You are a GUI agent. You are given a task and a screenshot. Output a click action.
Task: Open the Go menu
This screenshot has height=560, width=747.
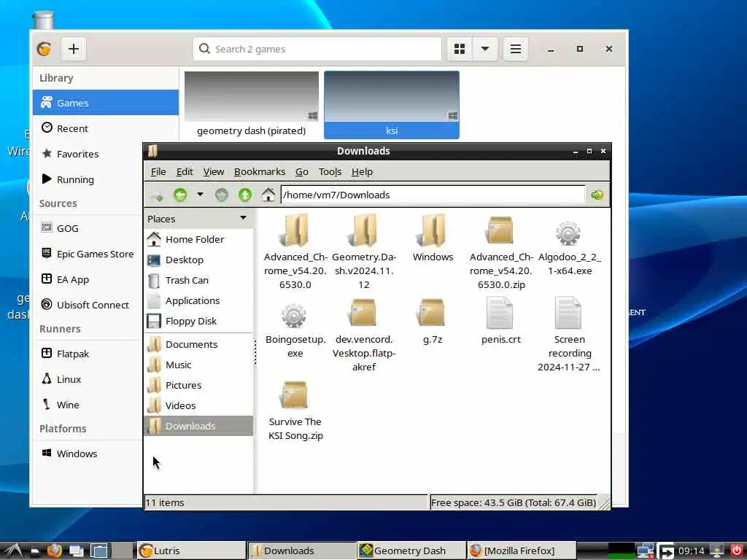coord(301,171)
